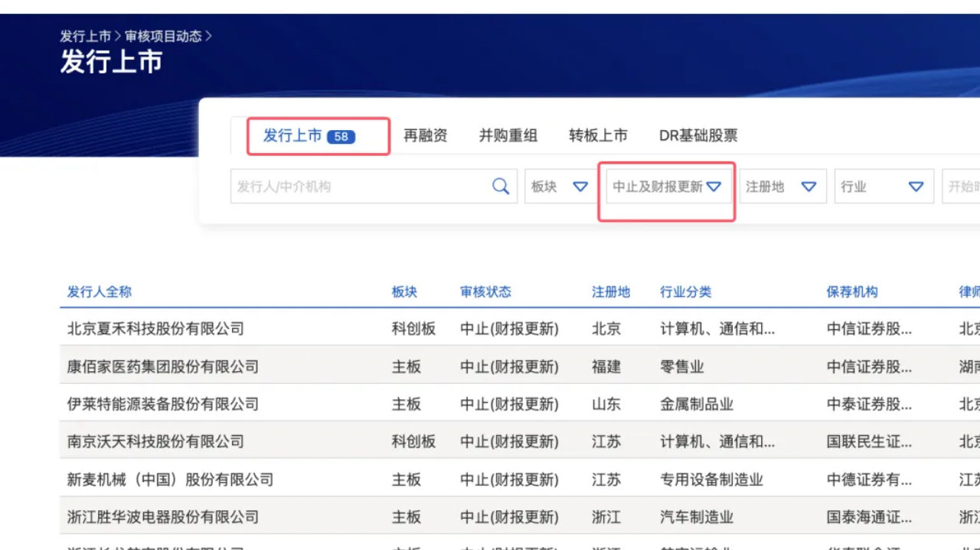
Task: Open 伊莱特能源装备股份有限公司 entry
Action: pyautogui.click(x=163, y=404)
